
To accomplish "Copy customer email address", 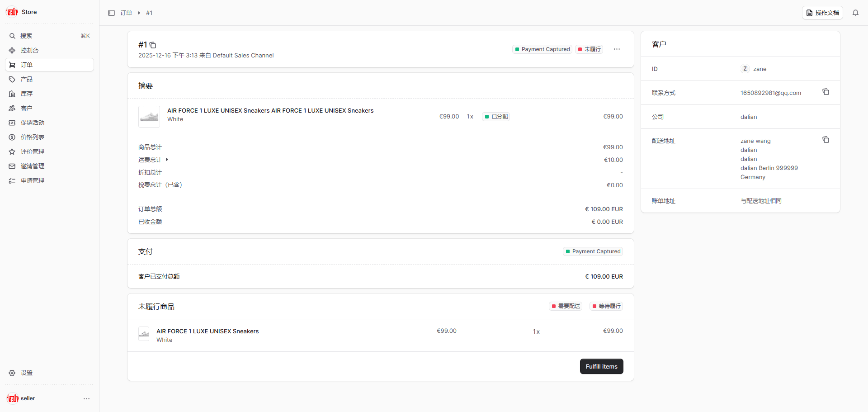I will [826, 92].
